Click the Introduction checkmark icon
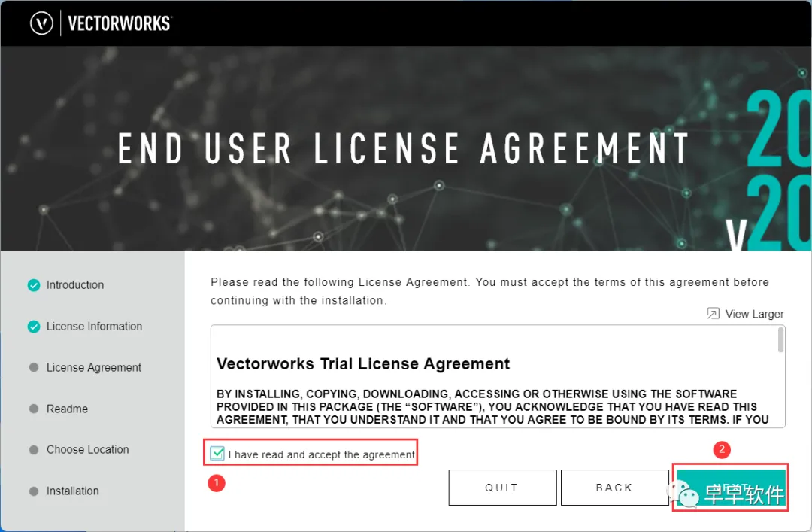Image resolution: width=812 pixels, height=532 pixels. [34, 285]
